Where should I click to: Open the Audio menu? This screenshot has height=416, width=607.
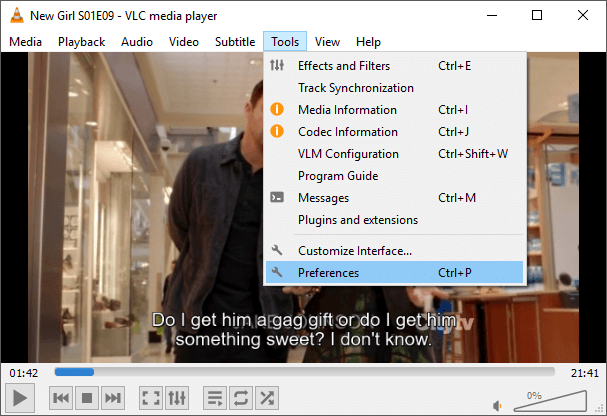tap(137, 42)
